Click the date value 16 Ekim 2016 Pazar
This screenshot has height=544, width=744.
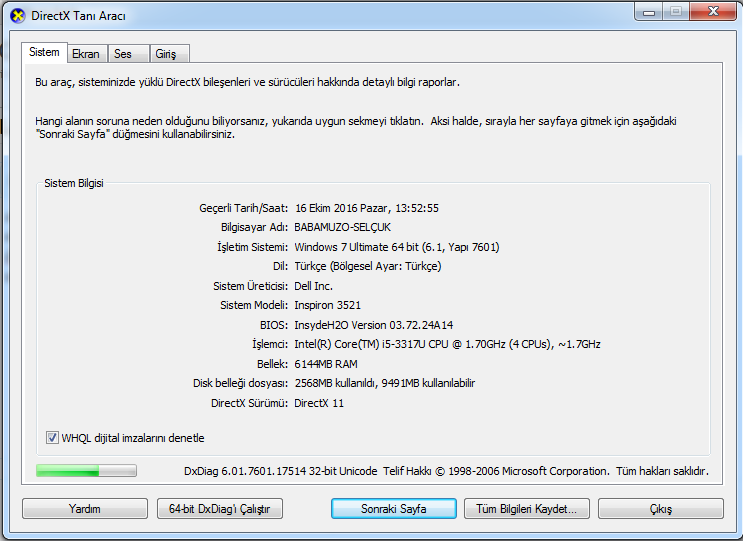point(343,208)
